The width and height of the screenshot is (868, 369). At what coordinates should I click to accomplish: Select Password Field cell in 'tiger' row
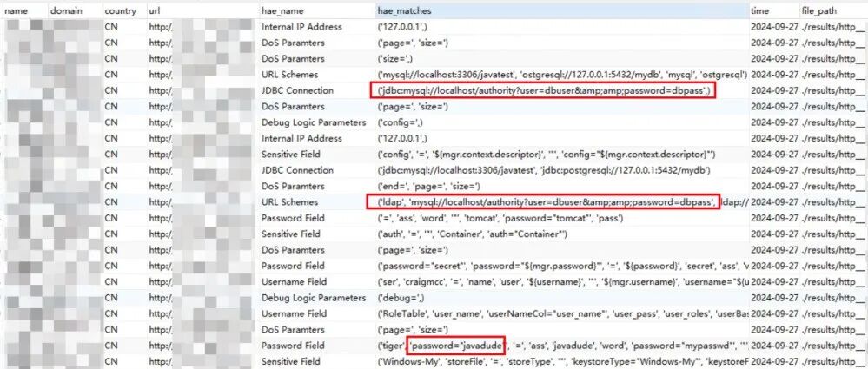click(316, 346)
